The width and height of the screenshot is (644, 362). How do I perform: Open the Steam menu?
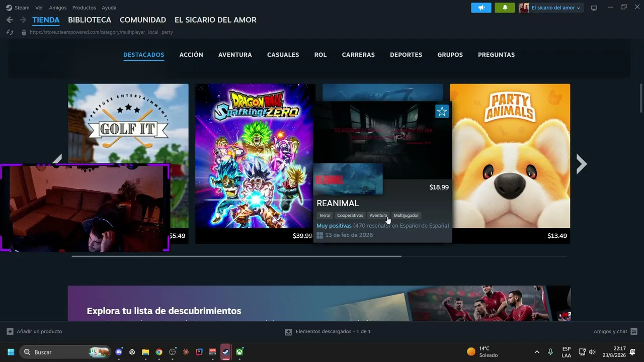coord(22,8)
